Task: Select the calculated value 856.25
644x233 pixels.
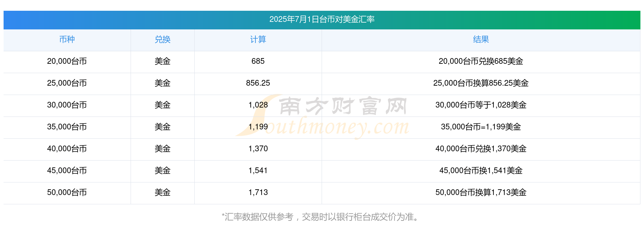Action: pos(258,83)
